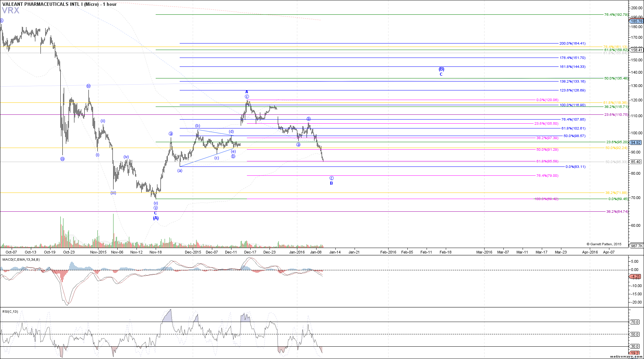Select the 61.8%(85.58) magenta retracement label

pyautogui.click(x=547, y=161)
